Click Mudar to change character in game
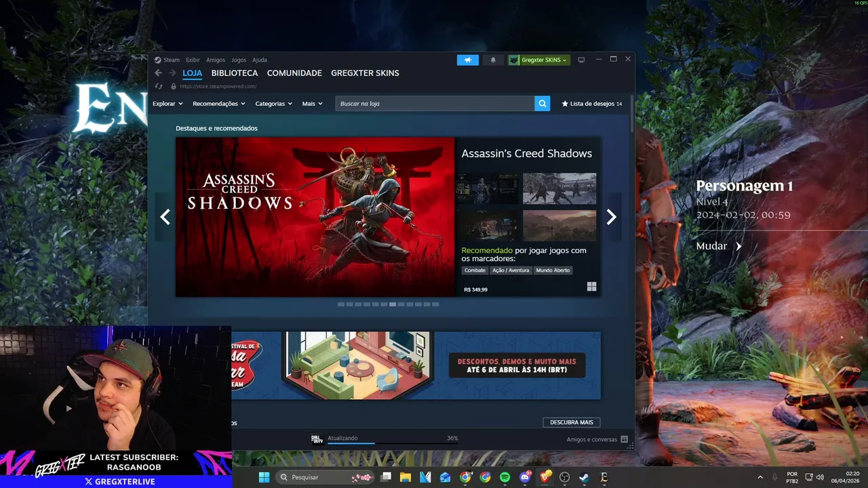The height and width of the screenshot is (488, 868). click(x=718, y=246)
